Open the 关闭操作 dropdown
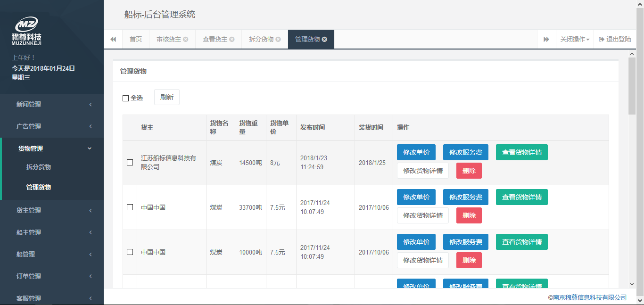The width and height of the screenshot is (644, 305). (x=575, y=40)
